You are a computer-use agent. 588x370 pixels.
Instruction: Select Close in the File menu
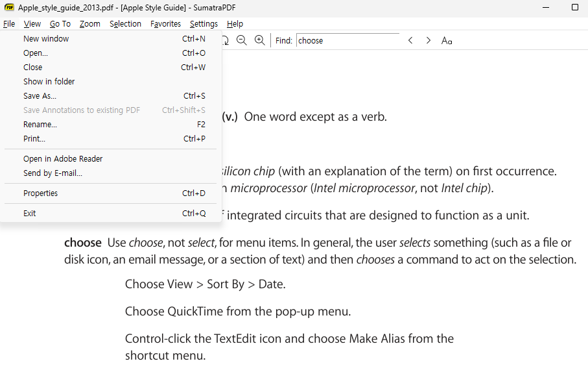(111, 68)
